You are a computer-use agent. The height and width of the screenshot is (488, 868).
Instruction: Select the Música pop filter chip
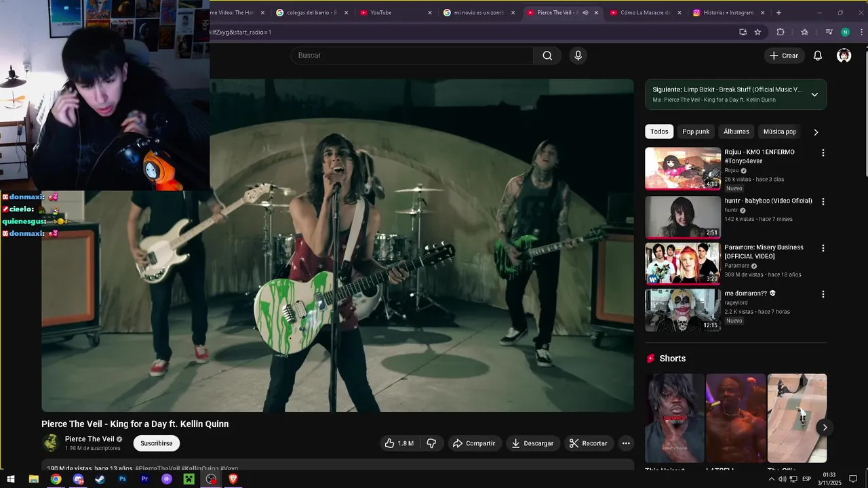click(780, 131)
